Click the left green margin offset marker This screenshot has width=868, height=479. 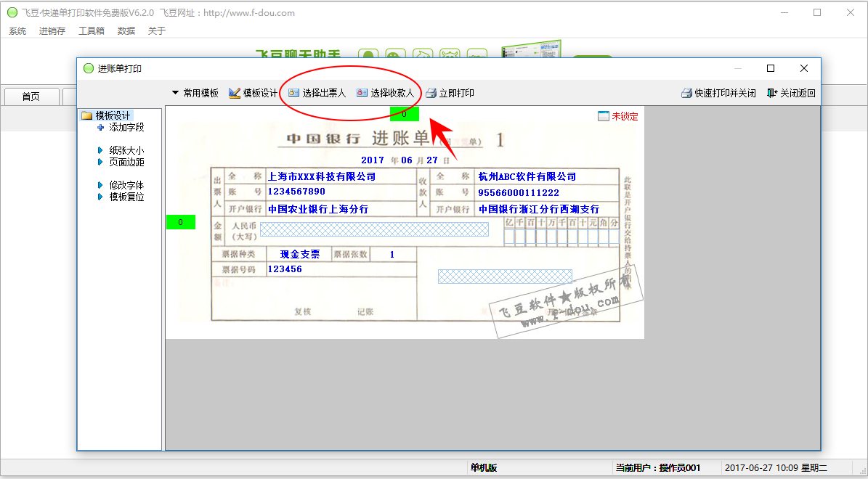pyautogui.click(x=180, y=222)
